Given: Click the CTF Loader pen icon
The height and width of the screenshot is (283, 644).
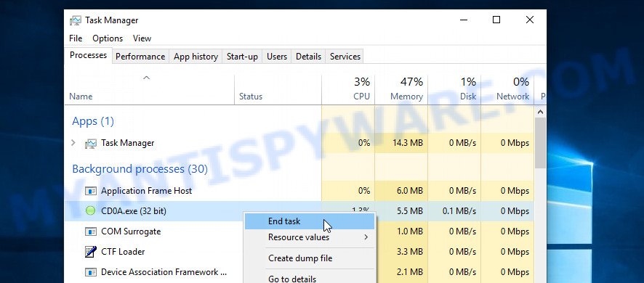Looking at the screenshot, I should pos(90,251).
